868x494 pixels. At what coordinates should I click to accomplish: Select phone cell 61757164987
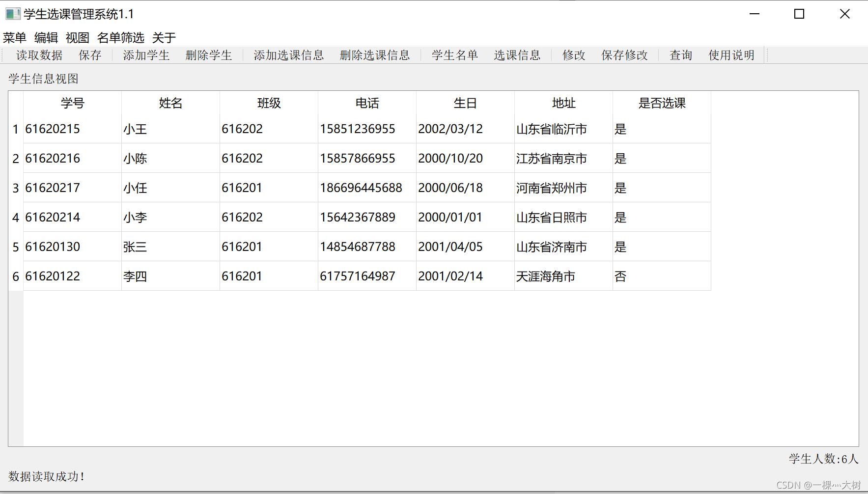(x=367, y=276)
